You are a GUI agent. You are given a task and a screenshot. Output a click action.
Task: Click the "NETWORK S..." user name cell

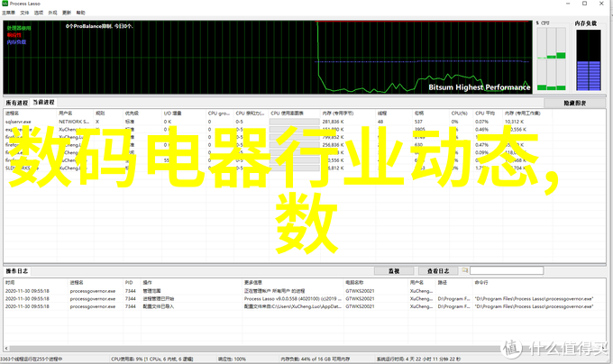coord(74,122)
